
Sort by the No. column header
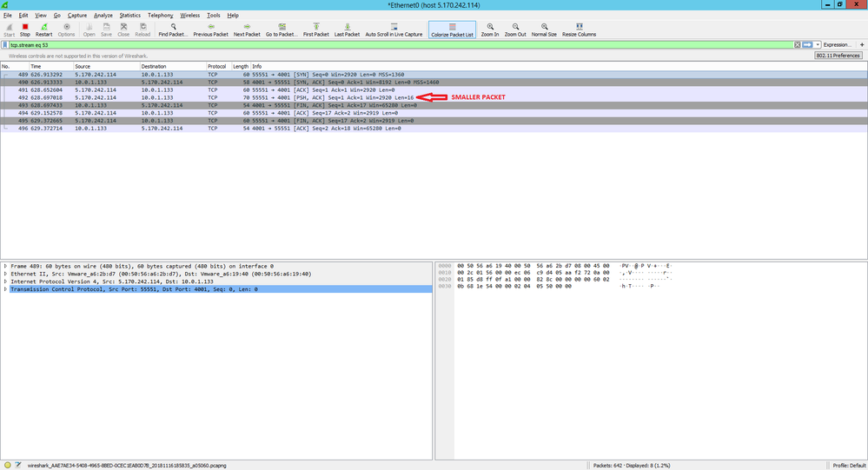pos(15,66)
